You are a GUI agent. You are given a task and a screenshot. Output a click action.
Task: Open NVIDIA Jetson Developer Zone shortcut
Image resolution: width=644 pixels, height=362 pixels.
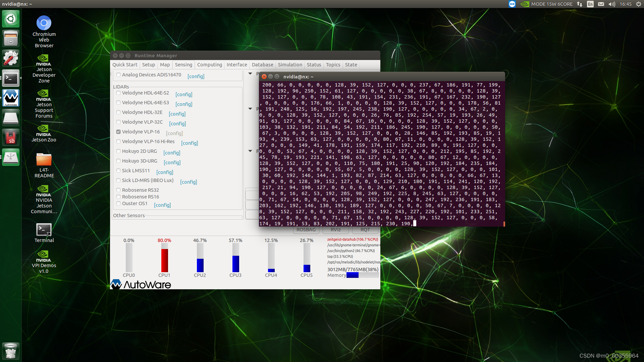[44, 69]
